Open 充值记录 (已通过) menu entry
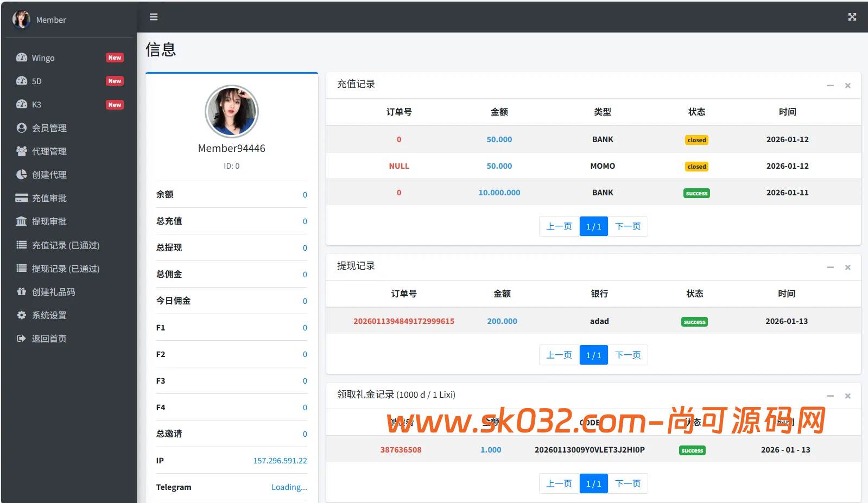This screenshot has height=503, width=868. click(x=69, y=245)
